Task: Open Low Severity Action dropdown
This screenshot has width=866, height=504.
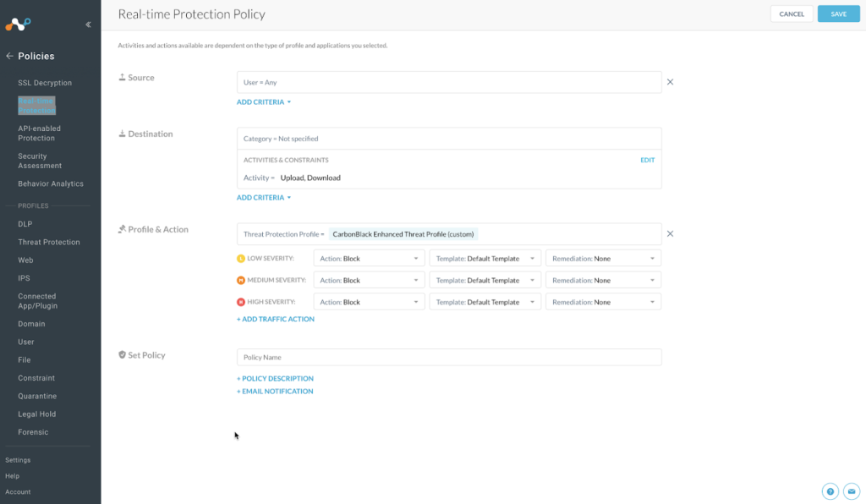Action: (x=369, y=259)
